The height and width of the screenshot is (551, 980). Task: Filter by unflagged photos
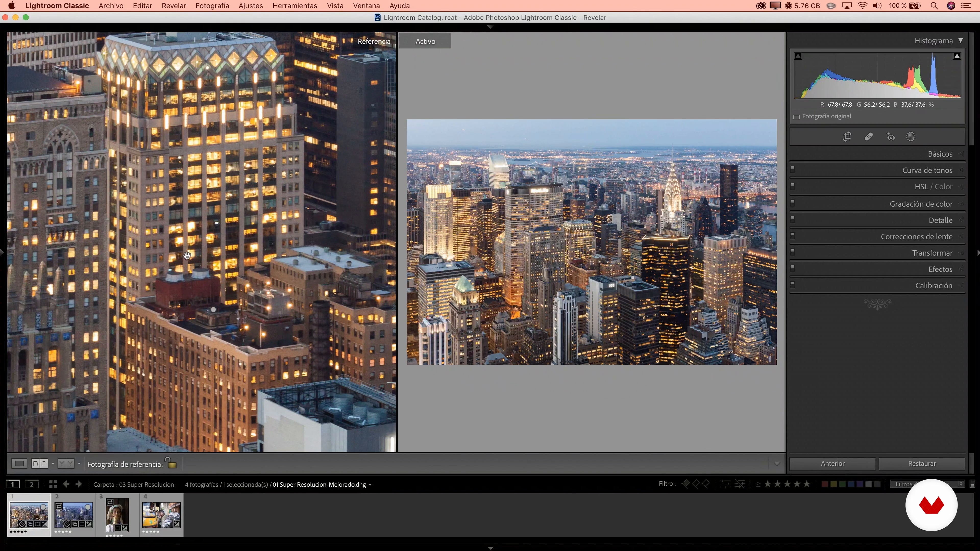pyautogui.click(x=696, y=484)
